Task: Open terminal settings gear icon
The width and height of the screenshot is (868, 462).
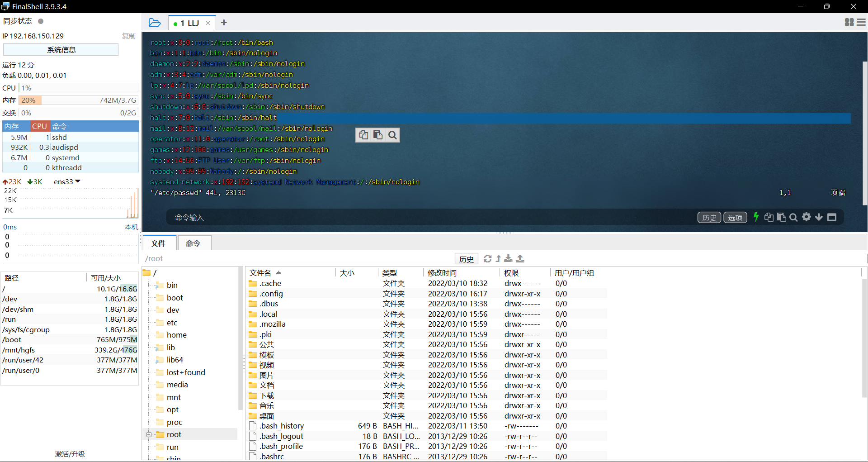Action: point(807,217)
